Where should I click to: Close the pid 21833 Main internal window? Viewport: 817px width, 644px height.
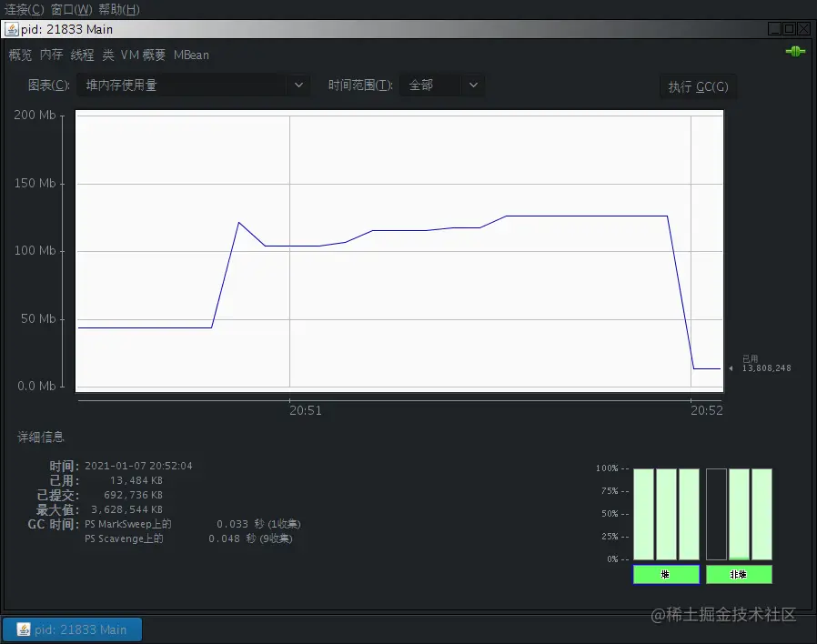pos(803,29)
